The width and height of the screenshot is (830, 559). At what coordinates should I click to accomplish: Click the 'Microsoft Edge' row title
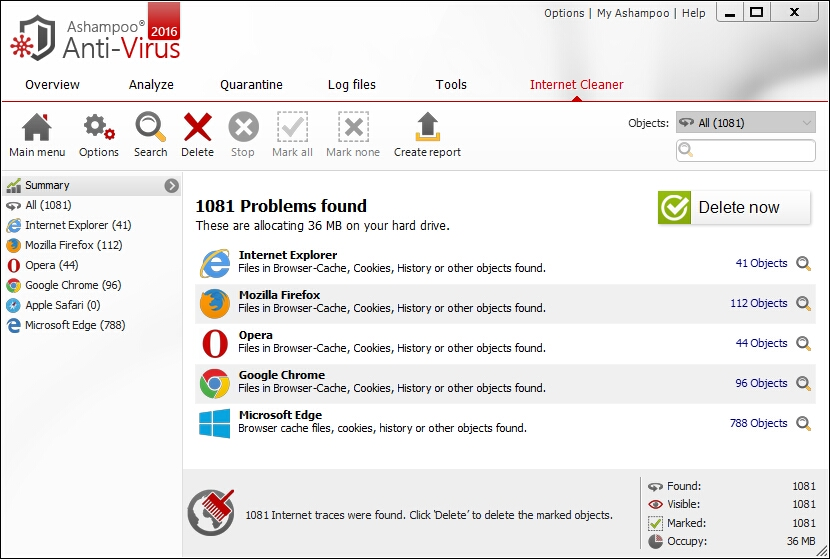pyautogui.click(x=280, y=415)
